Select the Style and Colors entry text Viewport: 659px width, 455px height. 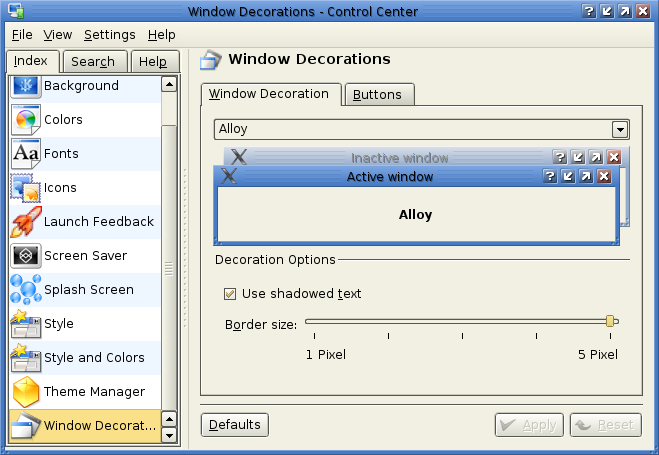tap(94, 358)
